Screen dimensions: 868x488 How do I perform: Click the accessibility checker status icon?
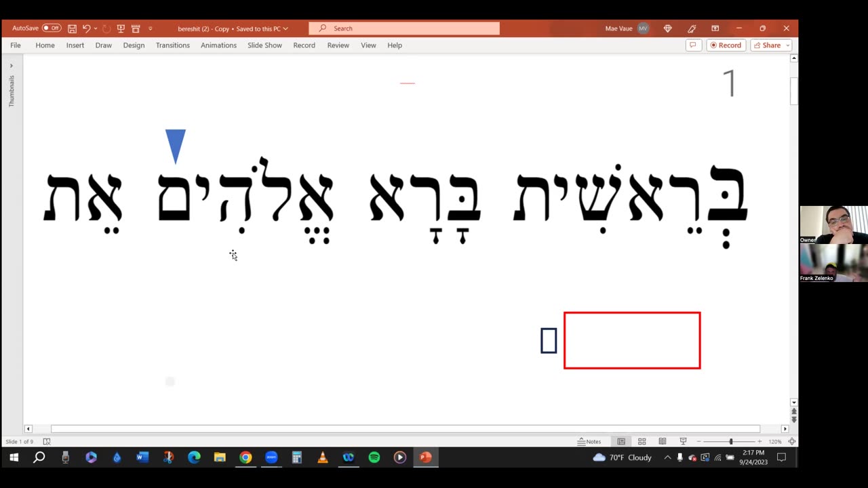click(x=47, y=441)
